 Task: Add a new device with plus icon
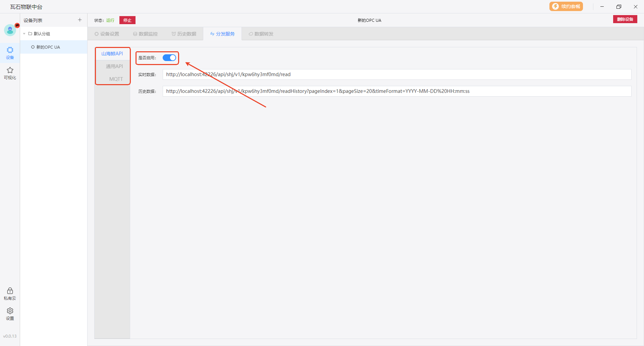click(80, 20)
